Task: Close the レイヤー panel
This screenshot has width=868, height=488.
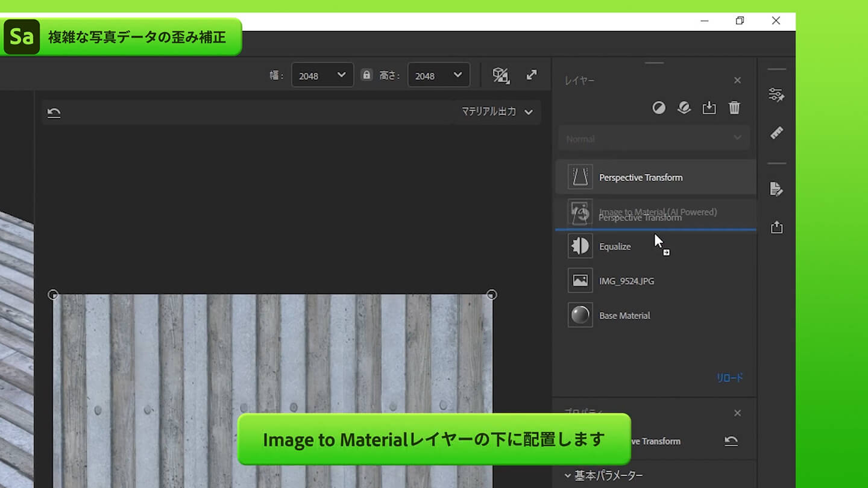Action: click(737, 80)
